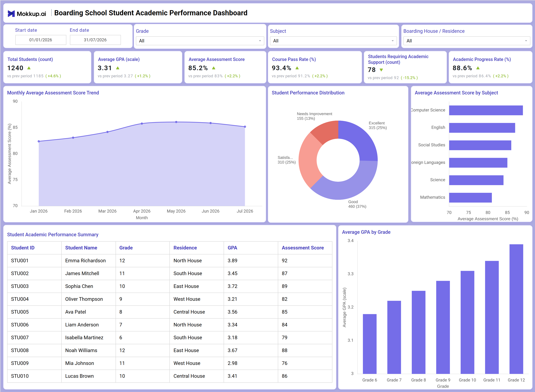The width and height of the screenshot is (535, 392).
Task: Click the name Isabella Martinez
Action: [84, 337]
